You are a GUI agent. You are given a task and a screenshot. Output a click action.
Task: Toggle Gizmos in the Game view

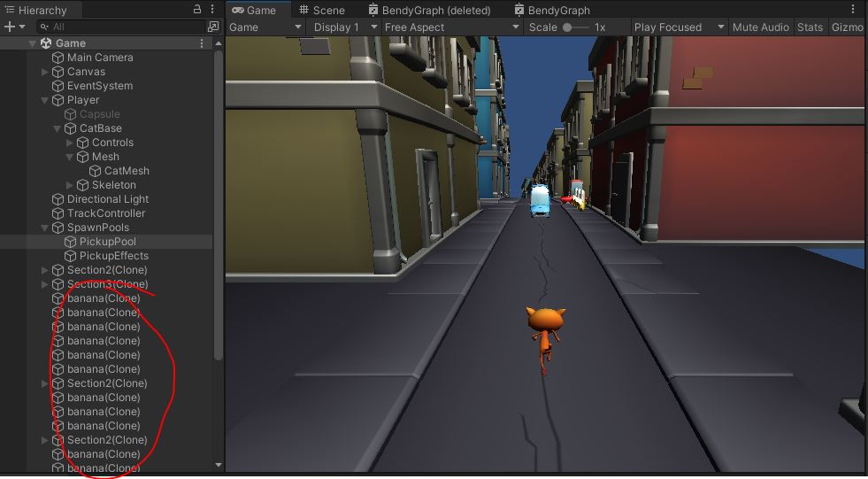click(x=848, y=27)
